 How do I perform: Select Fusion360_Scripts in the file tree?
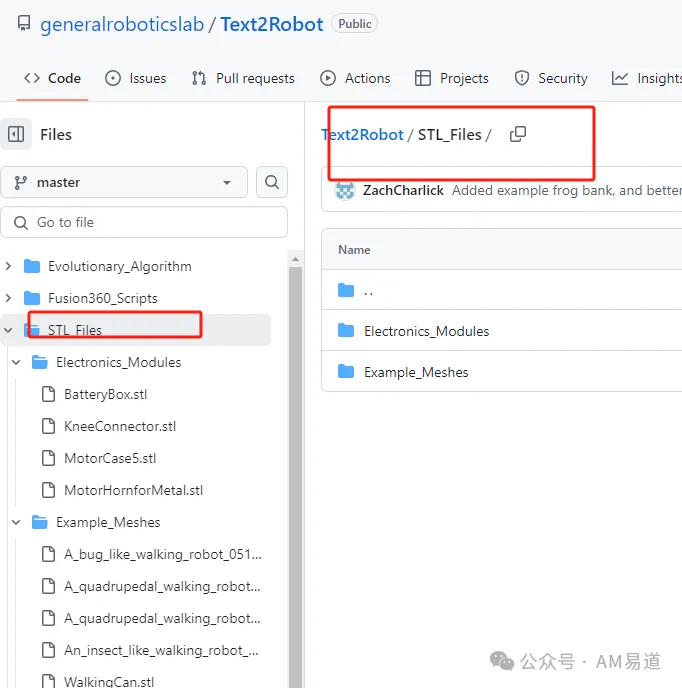click(103, 298)
